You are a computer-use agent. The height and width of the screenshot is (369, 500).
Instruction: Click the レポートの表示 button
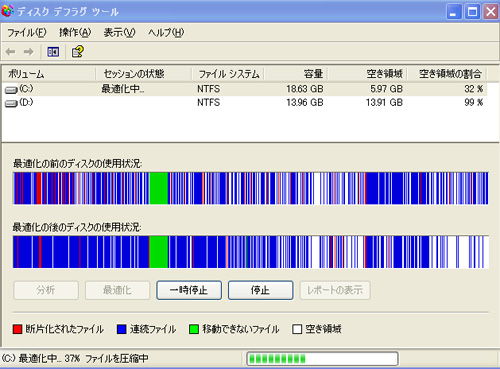(335, 290)
